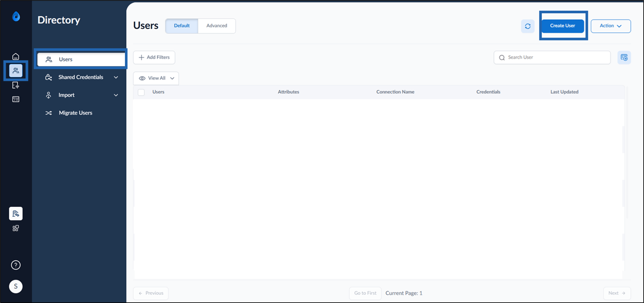Screen dimensions: 644x303
Task: Open the help question mark icon
Action: point(16,265)
